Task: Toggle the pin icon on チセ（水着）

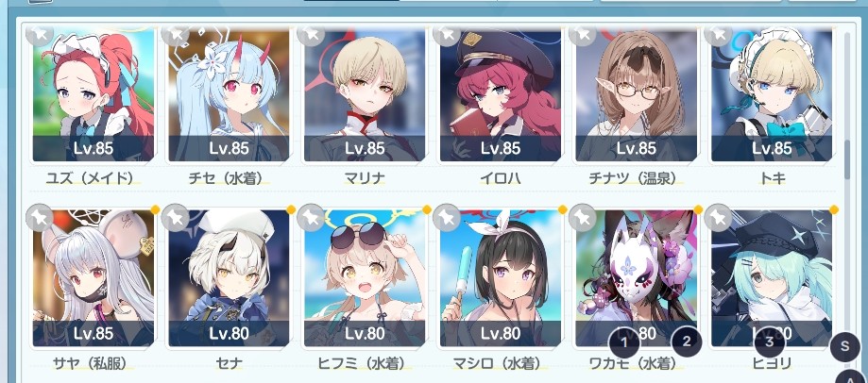Action: pos(175,35)
